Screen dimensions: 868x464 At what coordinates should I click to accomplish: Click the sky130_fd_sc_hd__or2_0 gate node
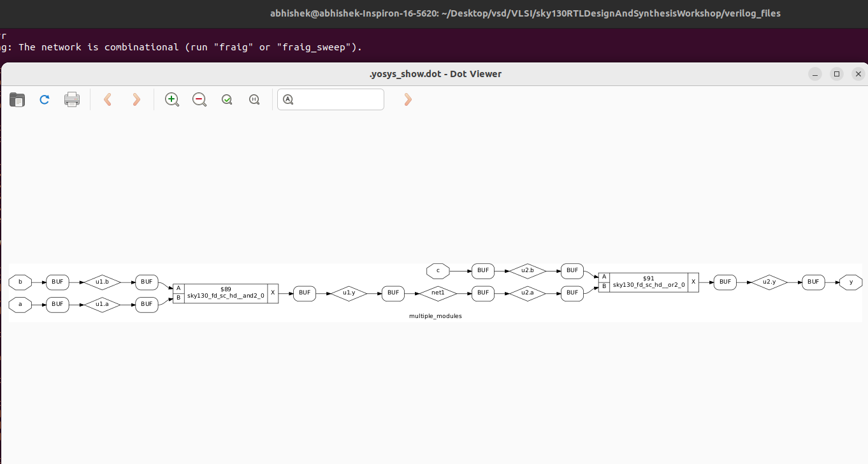coord(648,281)
